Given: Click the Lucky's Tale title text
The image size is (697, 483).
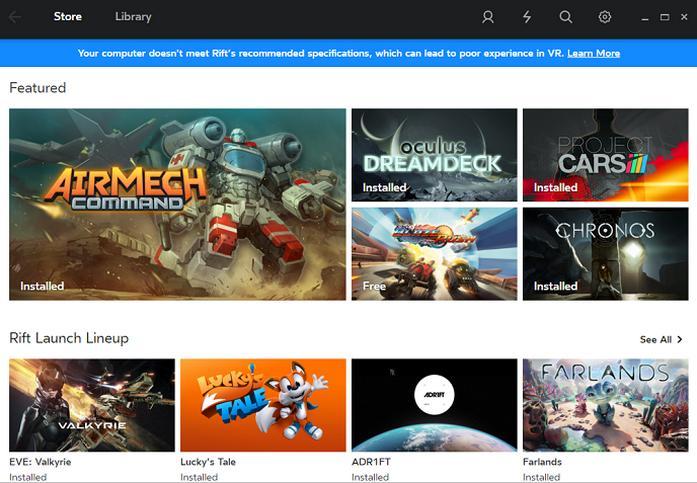Looking at the screenshot, I should tap(208, 462).
